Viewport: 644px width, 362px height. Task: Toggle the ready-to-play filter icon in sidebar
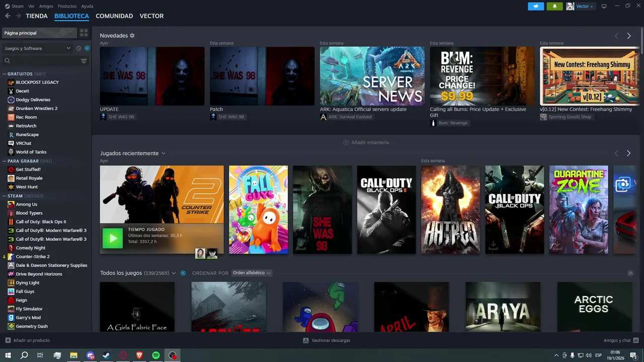point(87,48)
